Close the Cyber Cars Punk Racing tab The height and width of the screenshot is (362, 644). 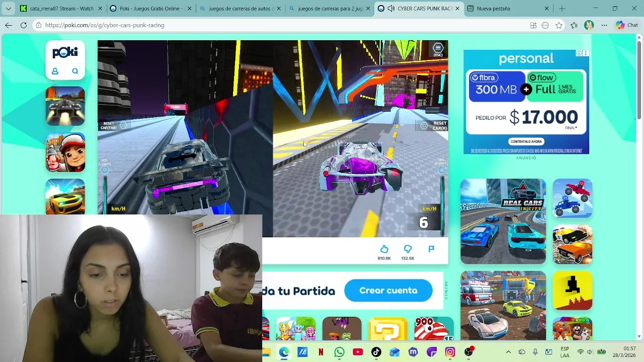point(457,9)
